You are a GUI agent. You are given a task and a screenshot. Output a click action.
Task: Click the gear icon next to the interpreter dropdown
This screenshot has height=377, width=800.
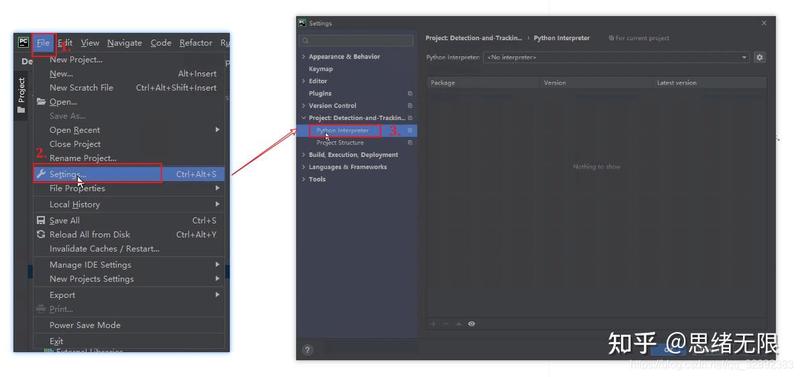tap(760, 57)
